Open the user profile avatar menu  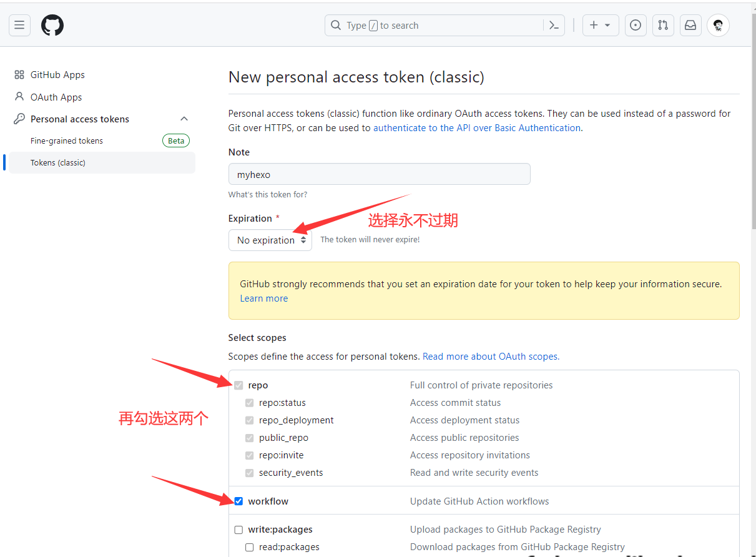pos(718,25)
